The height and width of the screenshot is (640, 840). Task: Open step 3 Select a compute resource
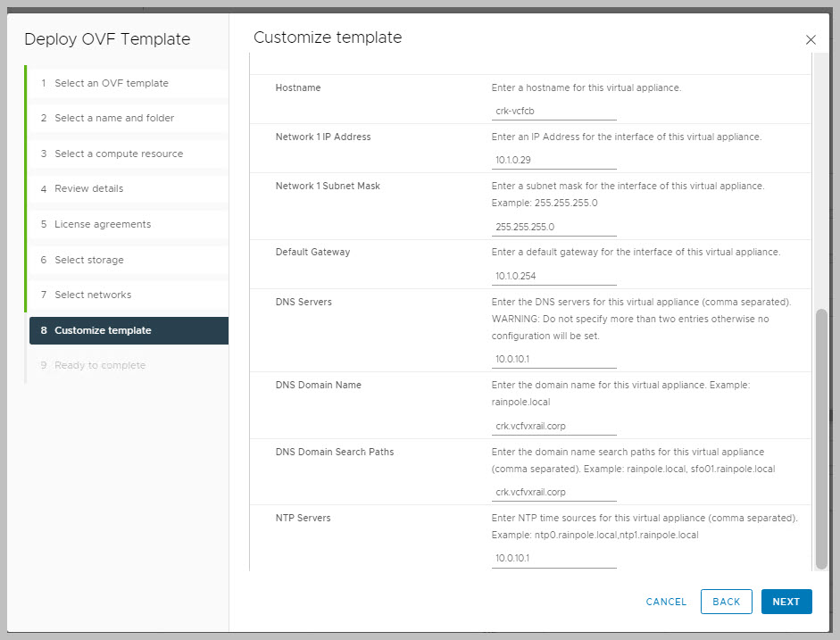click(118, 154)
